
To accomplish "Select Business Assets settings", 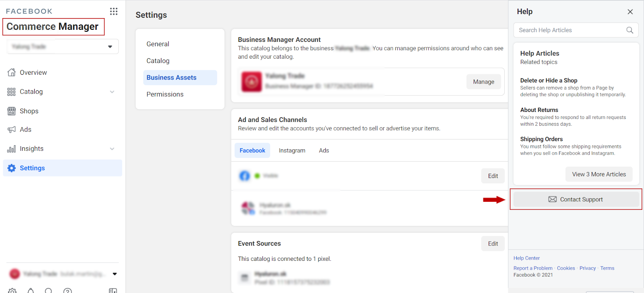I will coord(180,78).
